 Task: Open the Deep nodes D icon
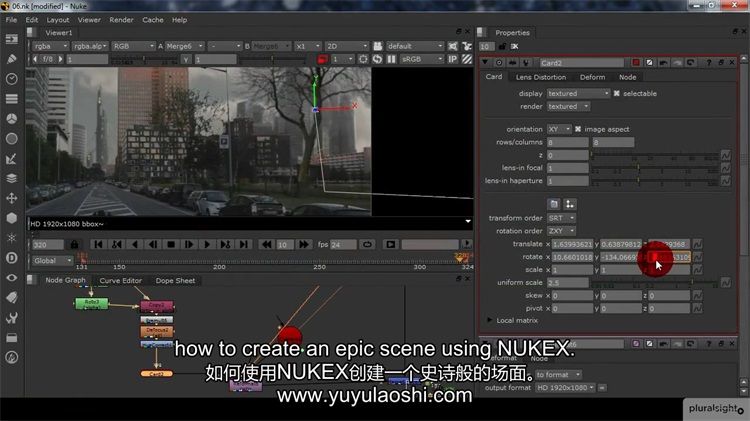(x=12, y=258)
